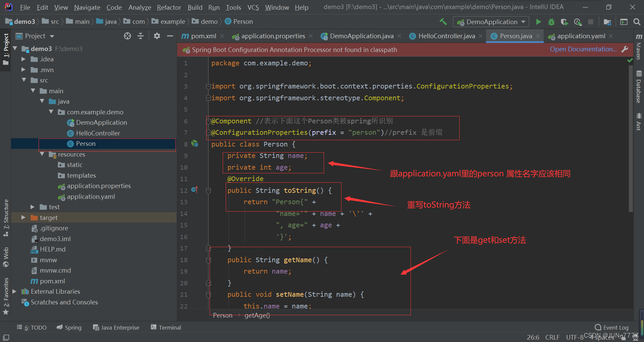Collapse the resources folder
The height and width of the screenshot is (342, 644).
click(42, 154)
